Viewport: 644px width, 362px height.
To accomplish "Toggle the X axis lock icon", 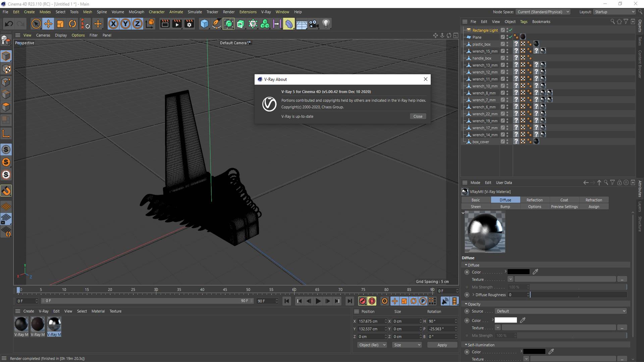I will [x=113, y=24].
